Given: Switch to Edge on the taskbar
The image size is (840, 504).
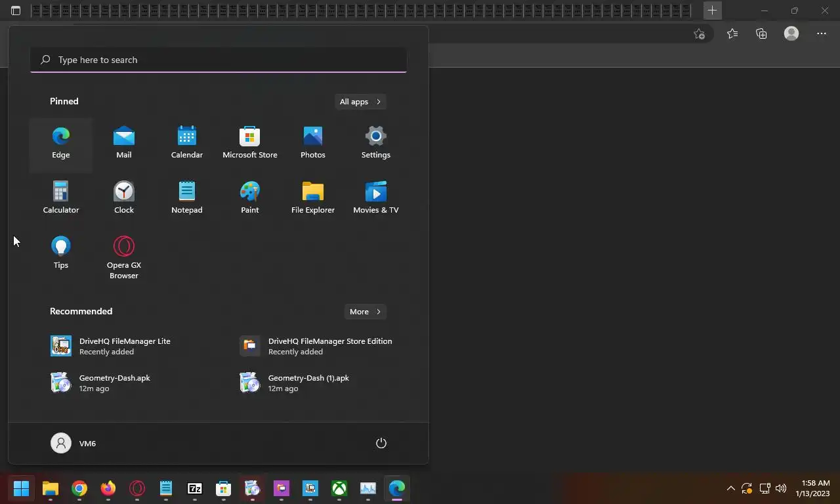Looking at the screenshot, I should point(397,488).
